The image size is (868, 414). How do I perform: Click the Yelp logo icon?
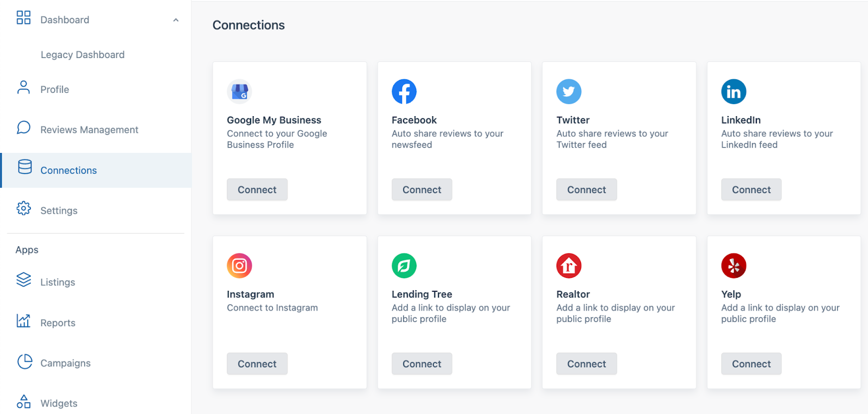click(x=733, y=266)
